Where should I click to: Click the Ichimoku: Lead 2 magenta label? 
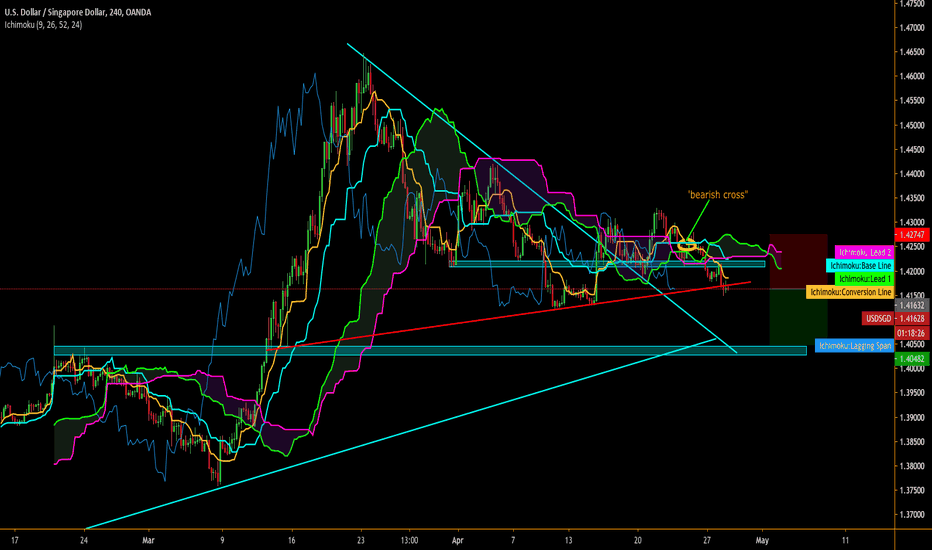(x=864, y=252)
